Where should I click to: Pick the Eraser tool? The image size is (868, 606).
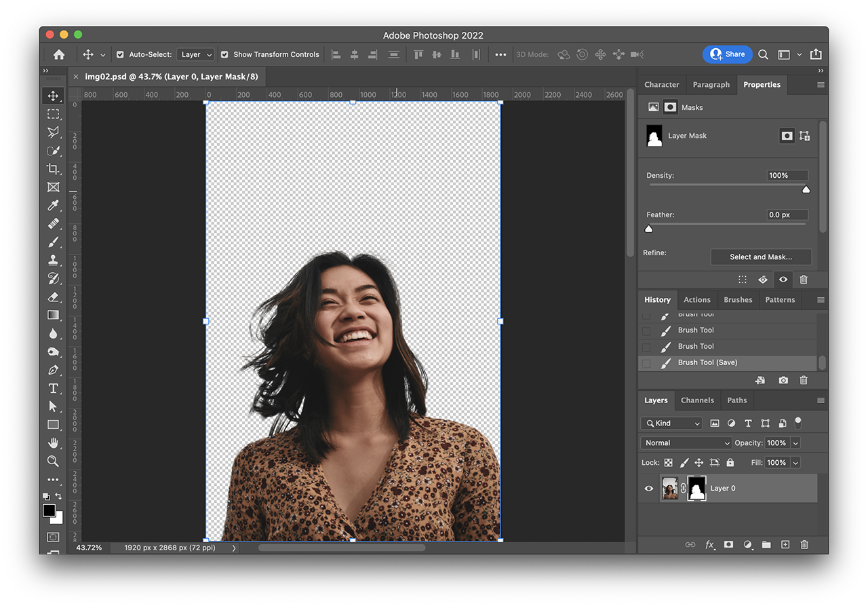(53, 297)
